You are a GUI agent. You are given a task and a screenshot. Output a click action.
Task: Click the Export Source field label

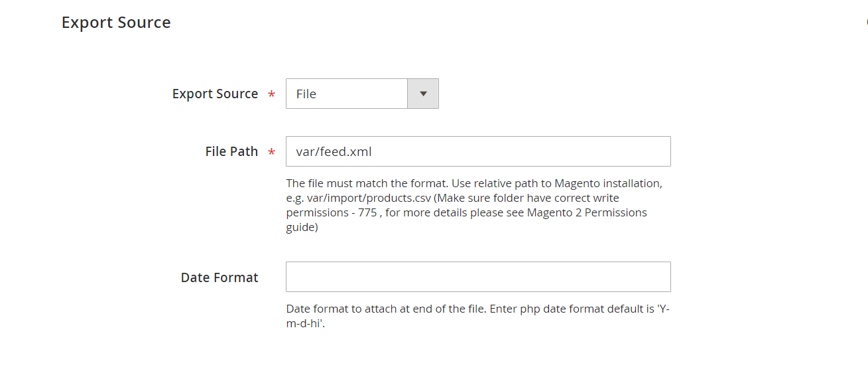coord(215,94)
